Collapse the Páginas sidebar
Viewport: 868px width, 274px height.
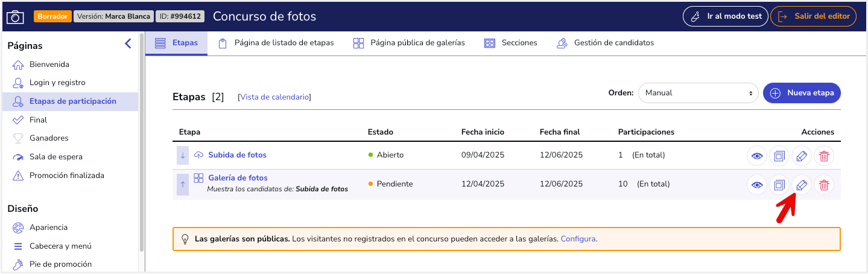coord(128,43)
